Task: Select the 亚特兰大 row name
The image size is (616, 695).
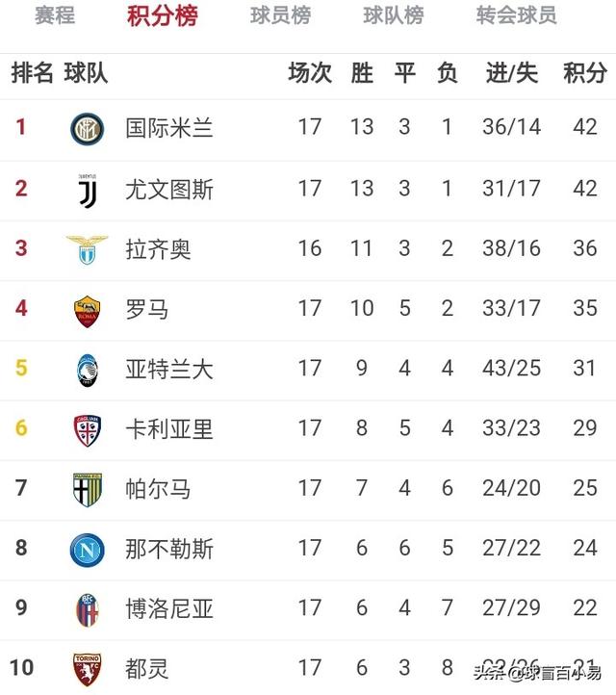Action: tap(169, 370)
